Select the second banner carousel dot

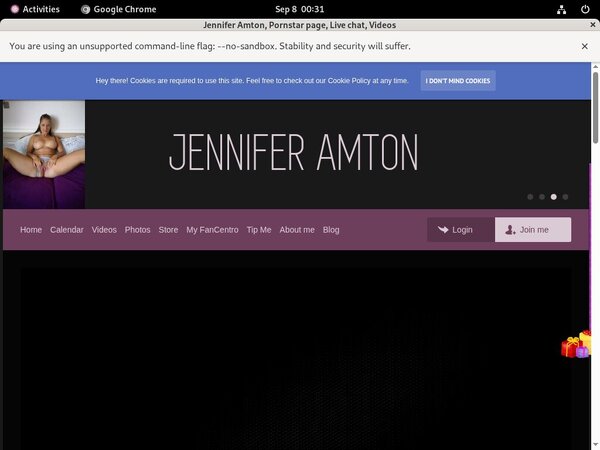point(542,197)
